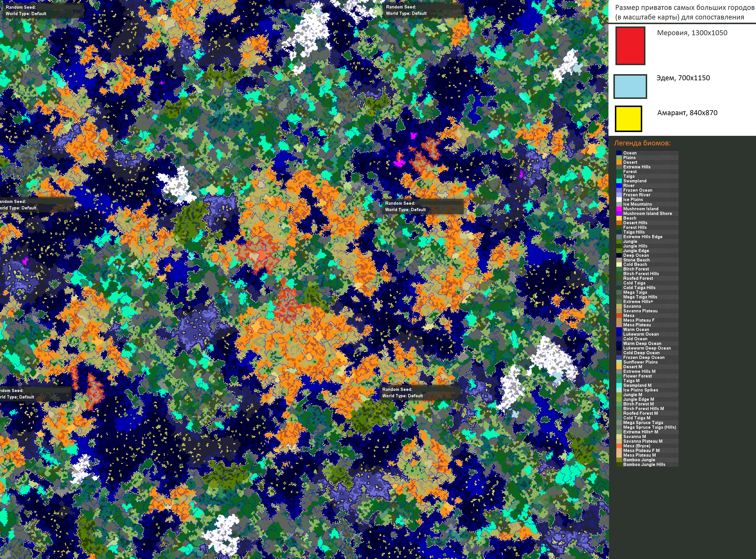Click the Амарант, 840x870 label
Image resolution: width=756 pixels, height=559 pixels.
pyautogui.click(x=687, y=113)
